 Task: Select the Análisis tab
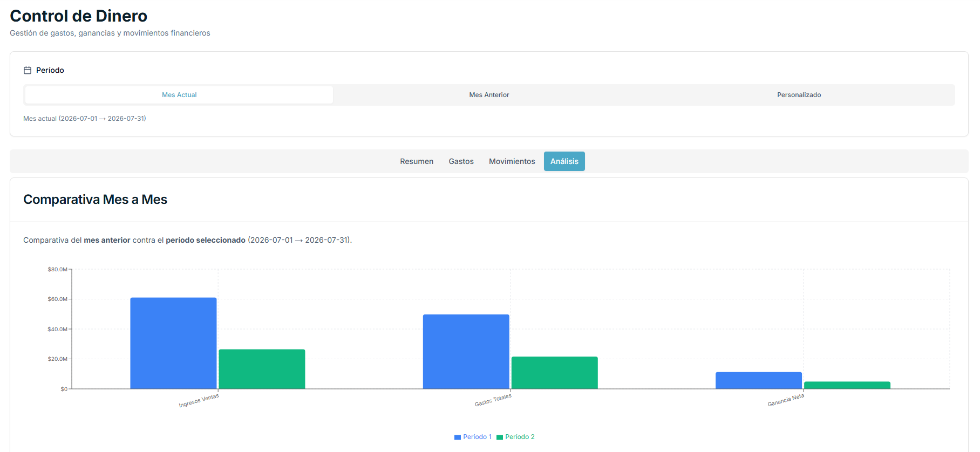[564, 161]
